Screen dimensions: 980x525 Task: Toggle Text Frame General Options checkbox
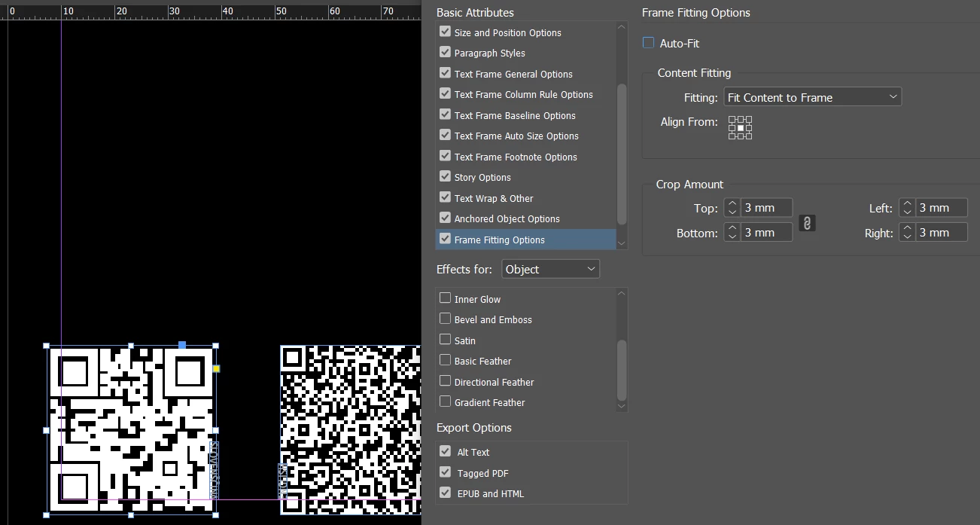pyautogui.click(x=446, y=73)
